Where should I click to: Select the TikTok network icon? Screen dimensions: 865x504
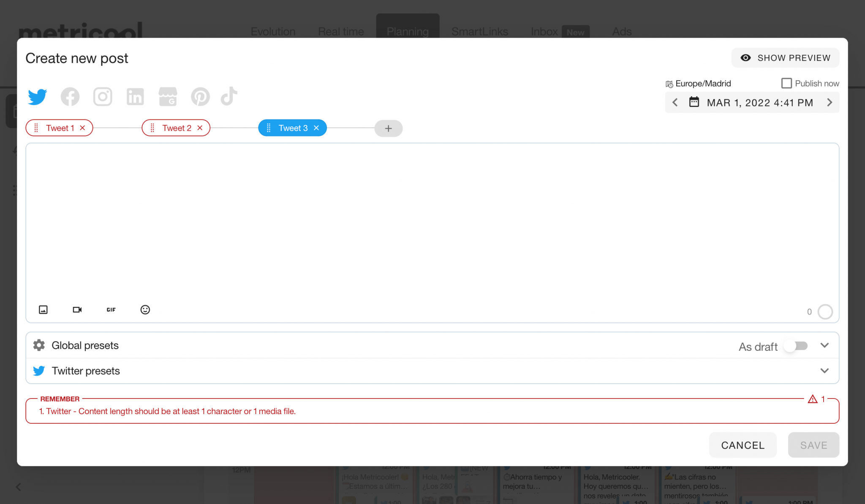(228, 97)
